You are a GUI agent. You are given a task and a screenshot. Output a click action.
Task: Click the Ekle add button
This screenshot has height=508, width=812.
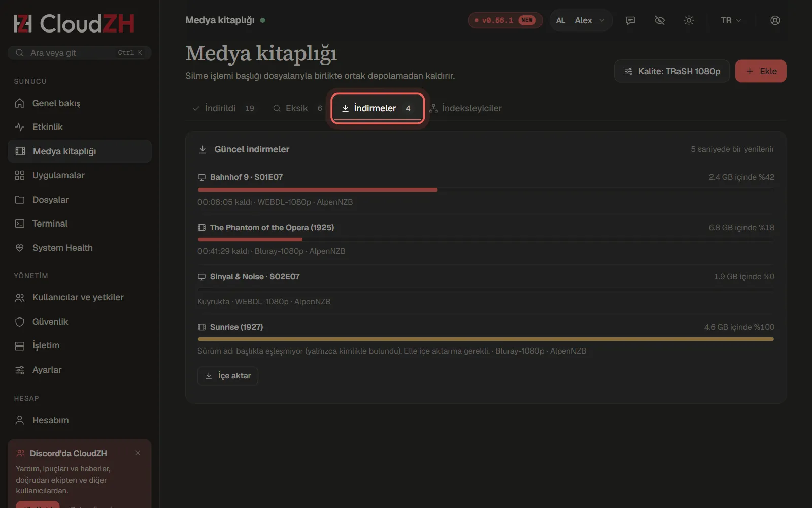coord(761,71)
